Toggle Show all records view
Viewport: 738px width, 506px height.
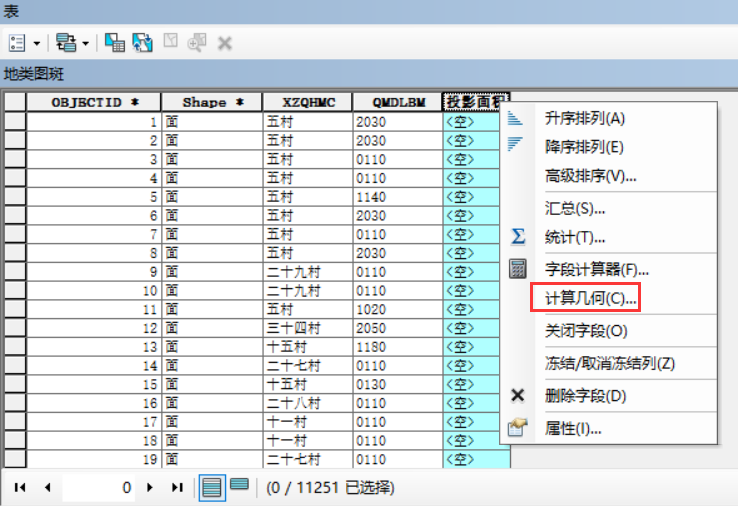coord(211,486)
